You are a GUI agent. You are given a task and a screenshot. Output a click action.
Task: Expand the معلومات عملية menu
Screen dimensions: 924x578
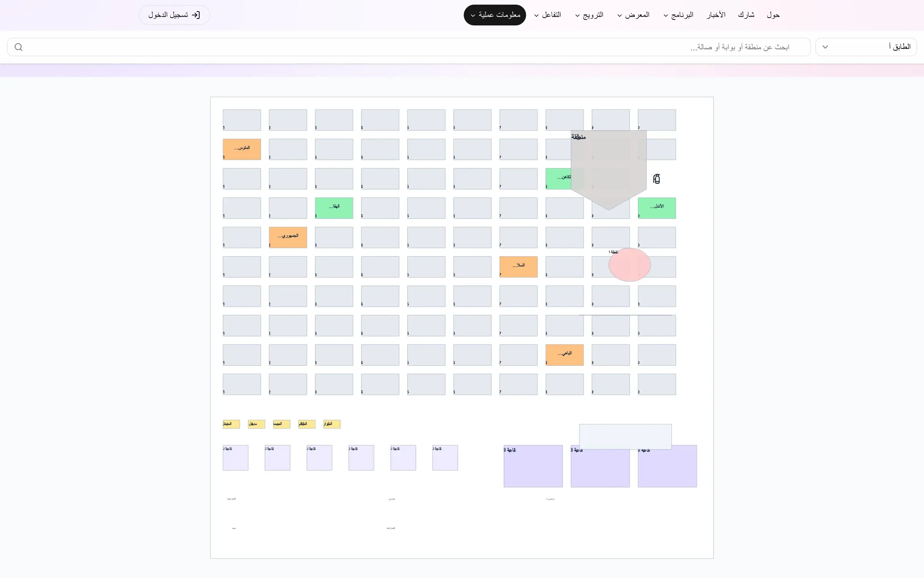tap(495, 15)
